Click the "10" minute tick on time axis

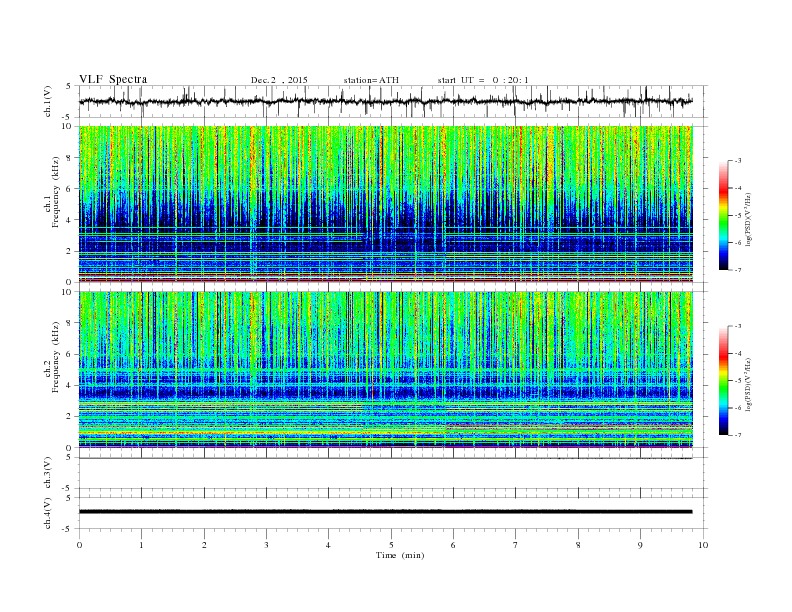pos(703,545)
